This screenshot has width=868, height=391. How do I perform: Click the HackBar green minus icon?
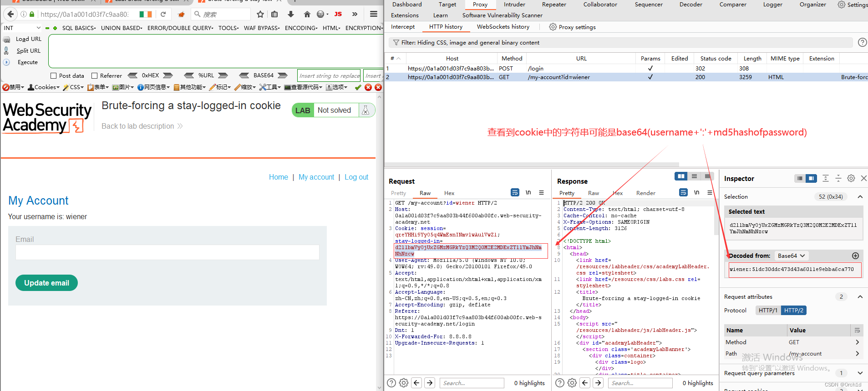(47, 28)
